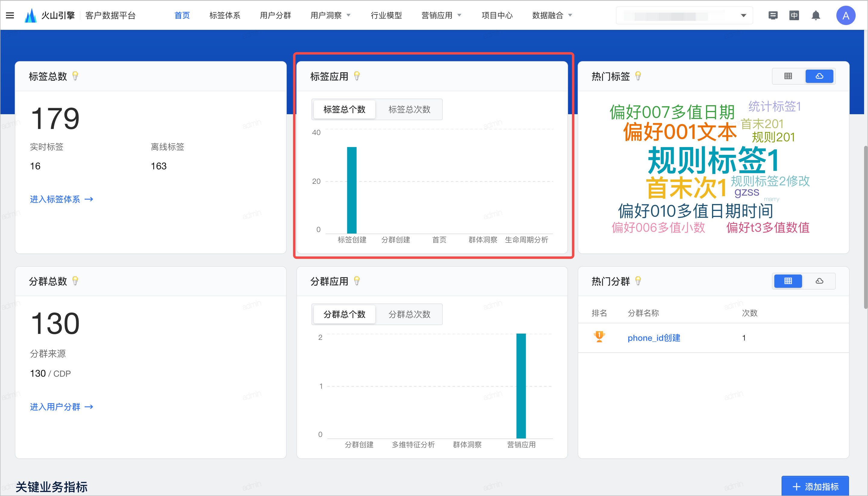Select the 分群总次数 tab

(x=409, y=314)
